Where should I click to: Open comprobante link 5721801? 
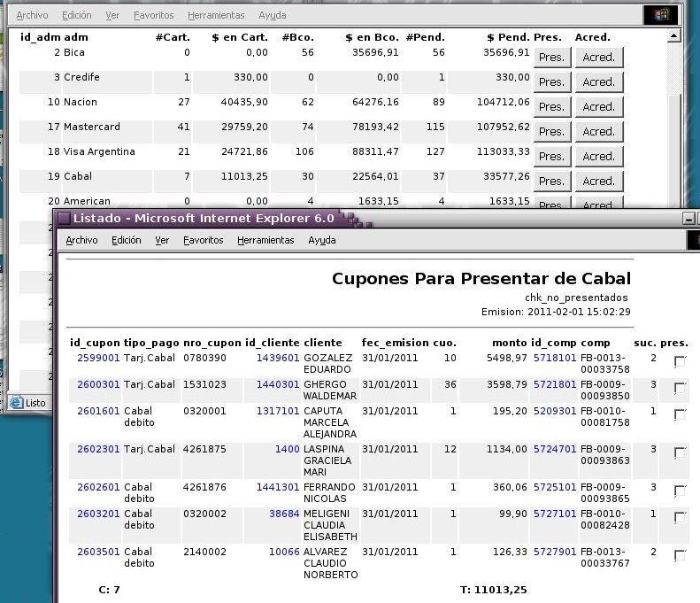pyautogui.click(x=555, y=384)
